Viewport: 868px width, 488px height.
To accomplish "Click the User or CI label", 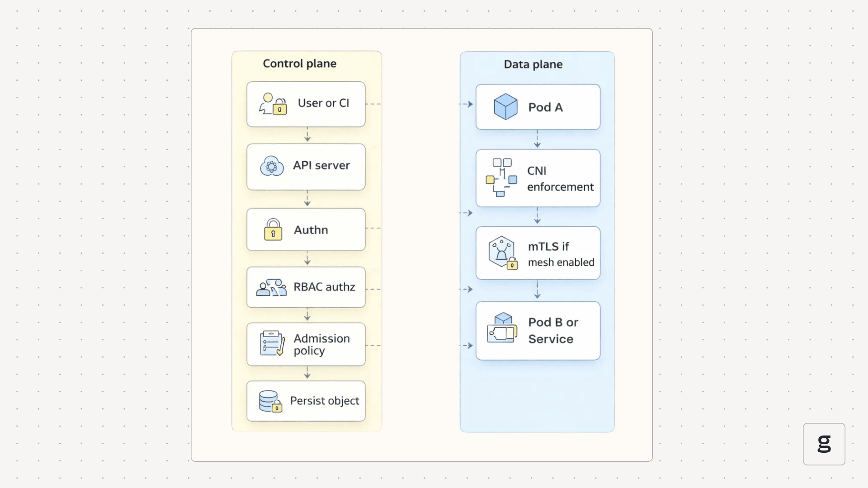I will pyautogui.click(x=323, y=103).
